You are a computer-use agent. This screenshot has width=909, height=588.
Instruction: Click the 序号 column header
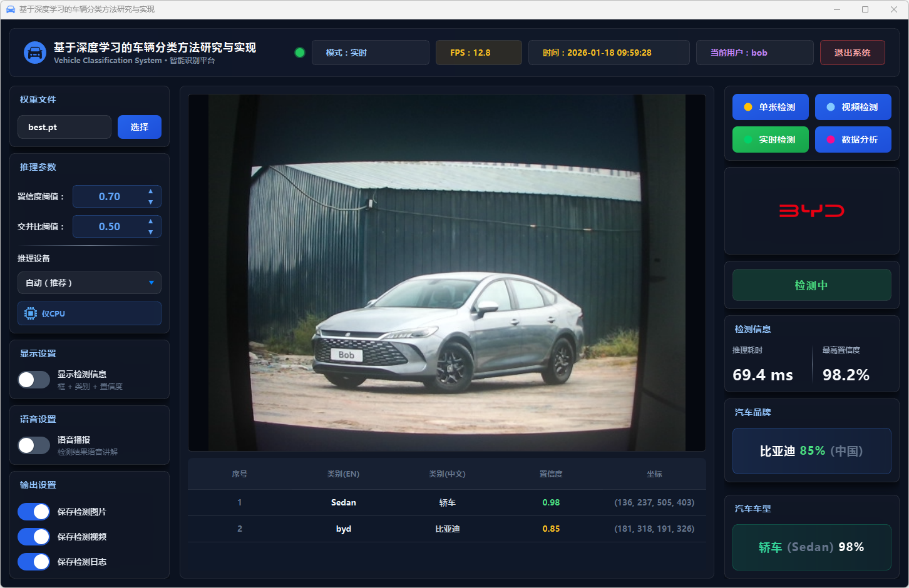coord(240,474)
